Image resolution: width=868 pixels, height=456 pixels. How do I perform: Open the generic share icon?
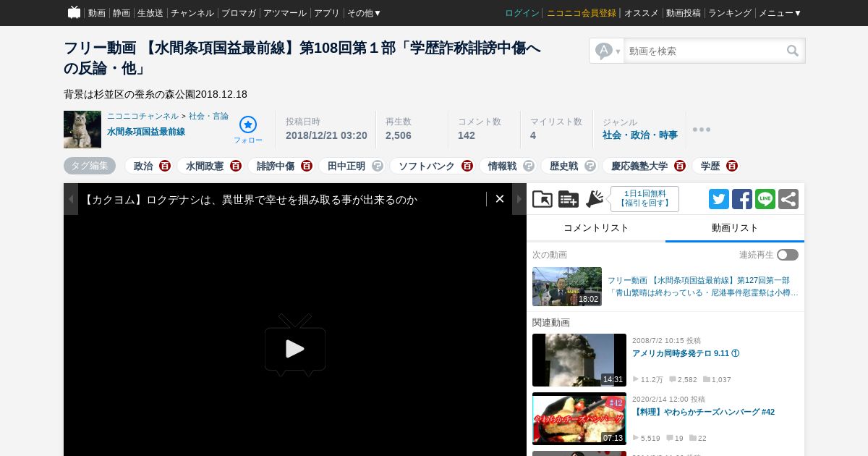pos(788,199)
